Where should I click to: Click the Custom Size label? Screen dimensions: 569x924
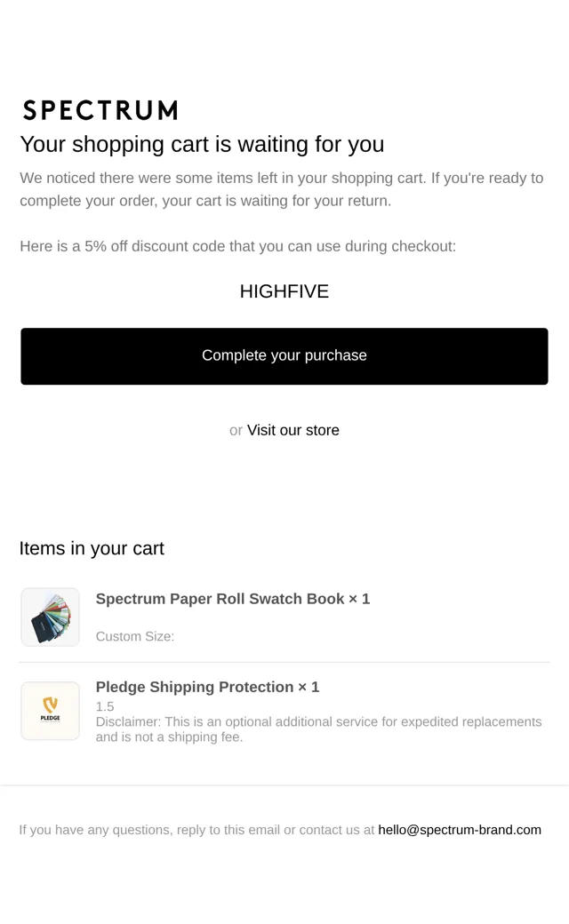pos(135,636)
